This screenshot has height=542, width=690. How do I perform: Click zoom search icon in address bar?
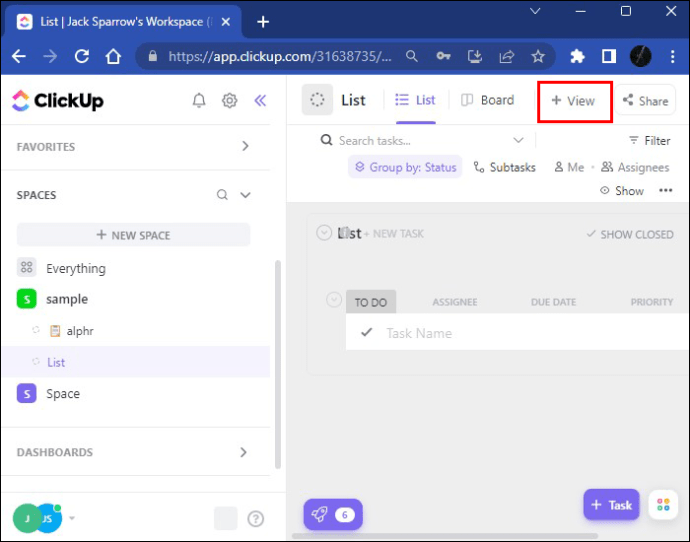click(x=411, y=56)
